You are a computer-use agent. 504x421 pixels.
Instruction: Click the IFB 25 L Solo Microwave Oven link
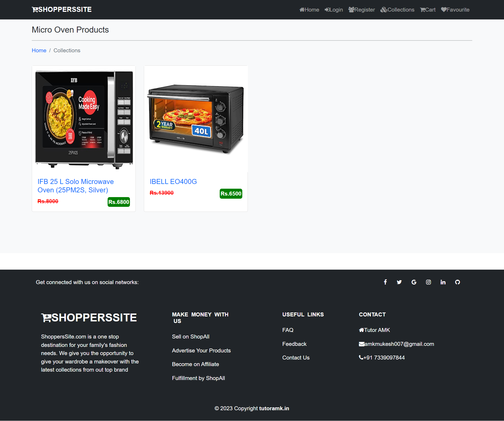tap(76, 186)
